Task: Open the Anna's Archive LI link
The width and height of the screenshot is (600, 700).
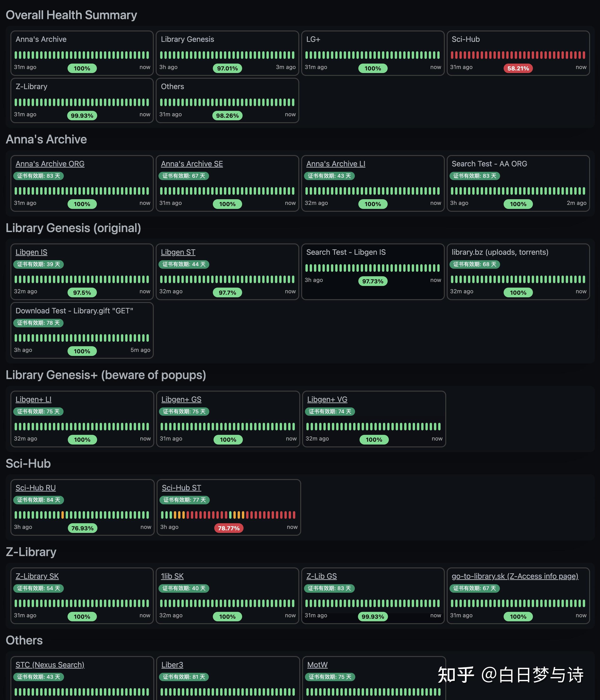Action: click(336, 164)
